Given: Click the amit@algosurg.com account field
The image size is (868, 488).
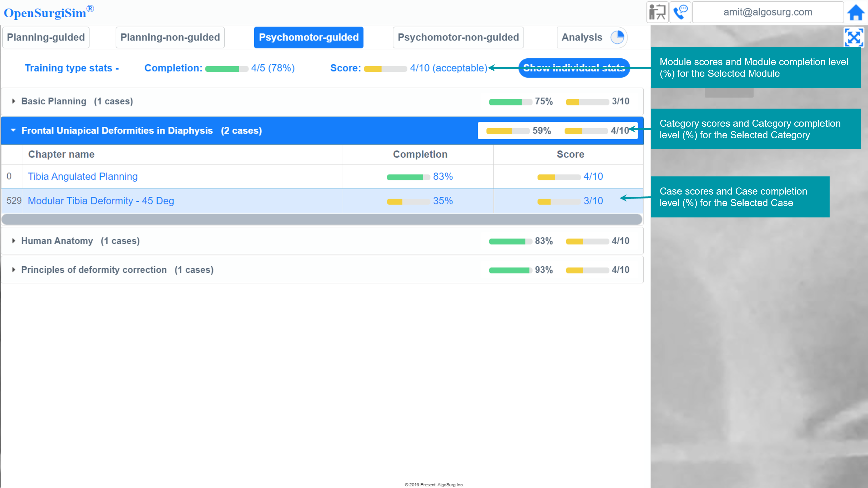Looking at the screenshot, I should pyautogui.click(x=768, y=12).
